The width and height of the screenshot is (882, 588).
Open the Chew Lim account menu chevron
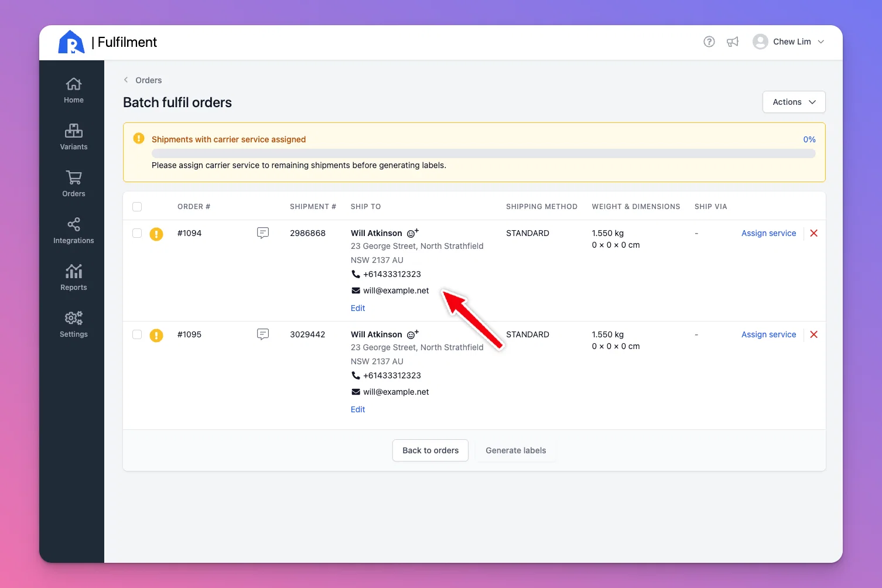[821, 42]
